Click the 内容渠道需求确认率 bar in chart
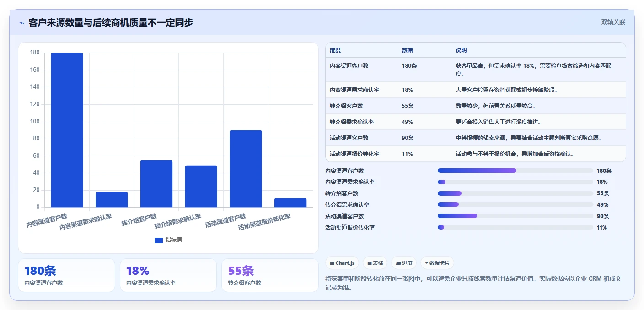 point(112,200)
